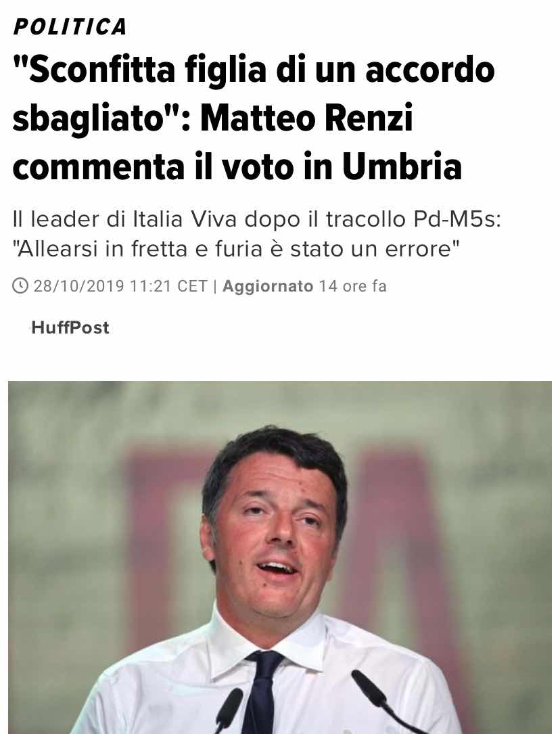The height and width of the screenshot is (734, 560).
Task: Click the 11:21 CET publication time
Action: pos(168,286)
